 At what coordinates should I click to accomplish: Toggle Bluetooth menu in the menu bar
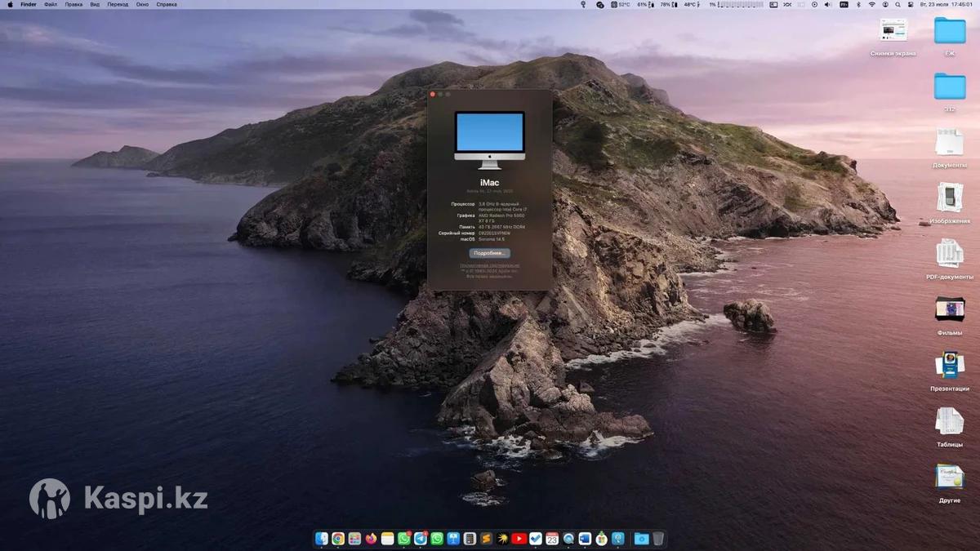click(x=858, y=4)
